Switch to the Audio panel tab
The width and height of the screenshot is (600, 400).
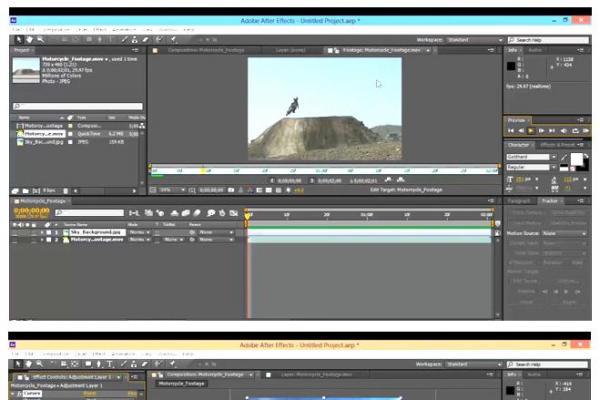536,49
